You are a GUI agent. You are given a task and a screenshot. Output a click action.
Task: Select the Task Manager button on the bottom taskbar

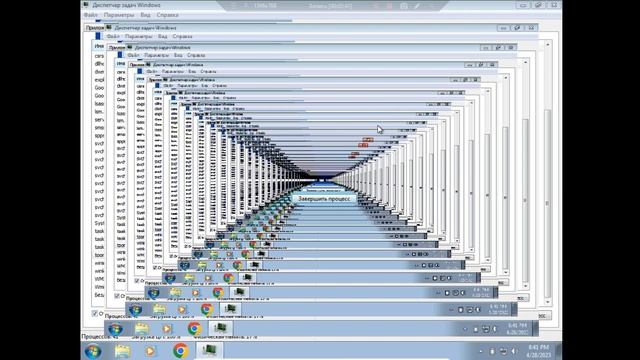[209, 350]
